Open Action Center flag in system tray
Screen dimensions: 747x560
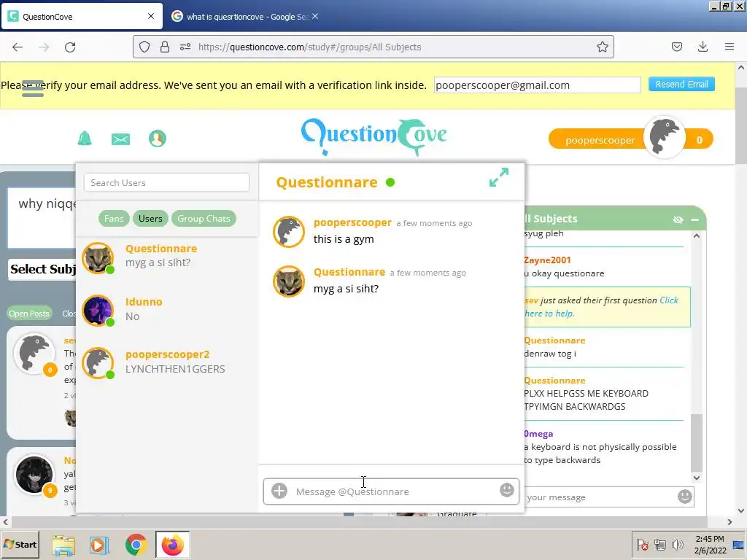click(642, 544)
